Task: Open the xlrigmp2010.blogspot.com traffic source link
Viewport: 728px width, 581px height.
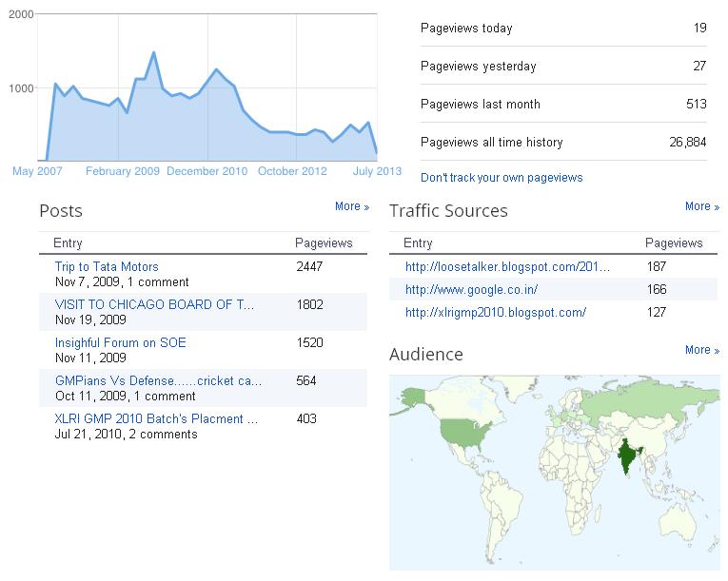Action: pos(496,312)
